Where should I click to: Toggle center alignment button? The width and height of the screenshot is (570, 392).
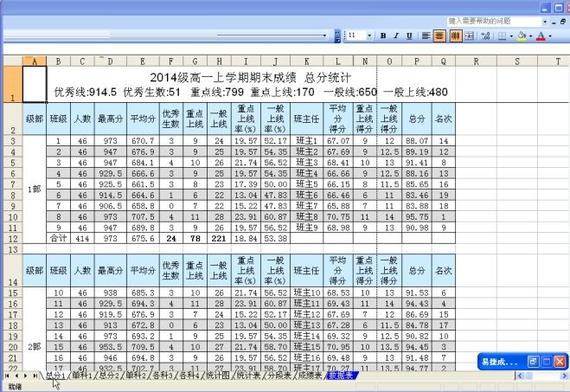[x=439, y=36]
